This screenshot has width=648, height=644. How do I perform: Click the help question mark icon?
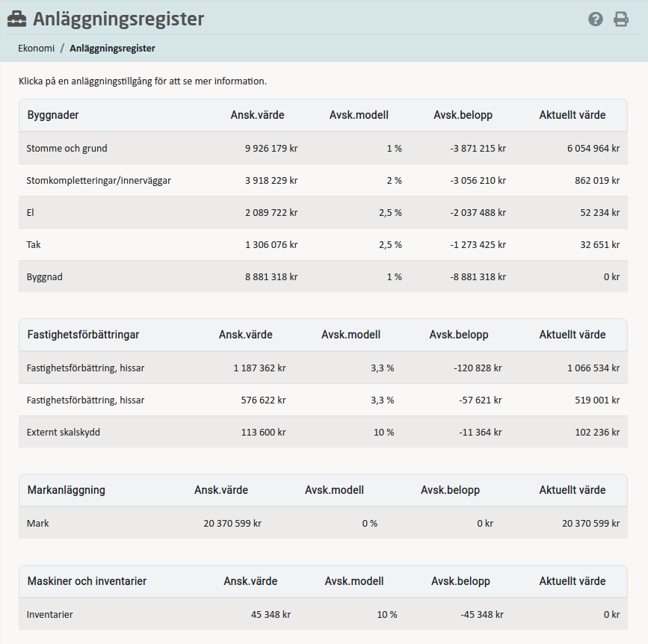pos(595,19)
